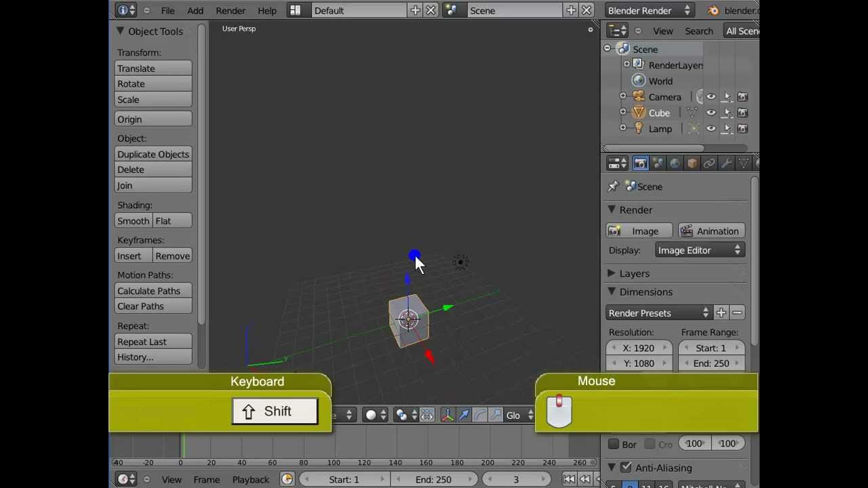This screenshot has height=488, width=868.
Task: Add a new scene with plus icon
Action: 571,10
